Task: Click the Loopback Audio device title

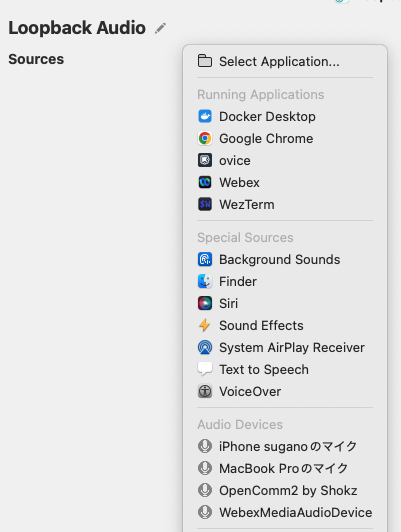Action: 77,28
